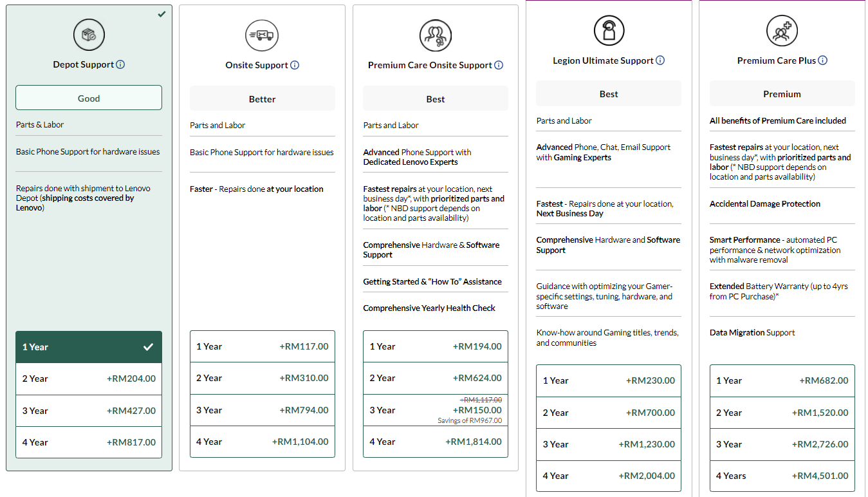This screenshot has height=497, width=868.
Task: Choose 2 Year Onsite Support at +RM310.00
Action: click(x=262, y=378)
